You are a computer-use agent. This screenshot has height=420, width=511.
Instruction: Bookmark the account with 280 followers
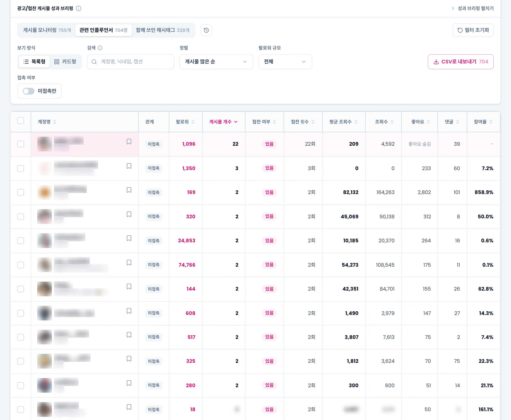coord(129,383)
